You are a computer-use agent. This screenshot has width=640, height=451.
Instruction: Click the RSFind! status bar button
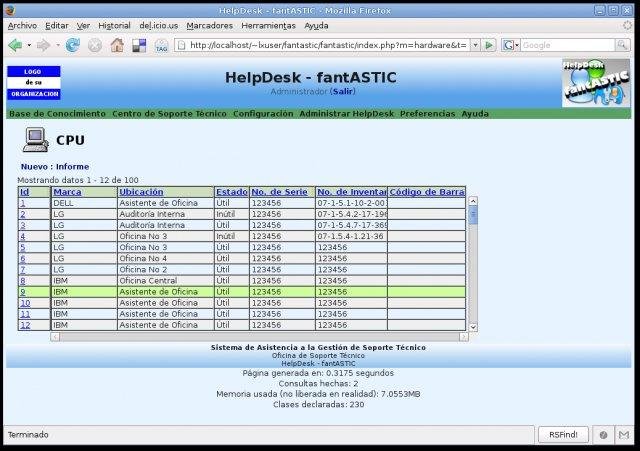(563, 435)
